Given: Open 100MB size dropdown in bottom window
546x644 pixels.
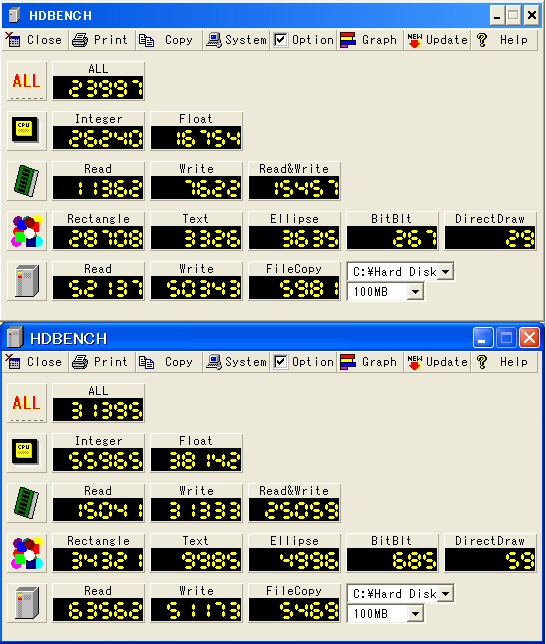Looking at the screenshot, I should click(x=415, y=614).
